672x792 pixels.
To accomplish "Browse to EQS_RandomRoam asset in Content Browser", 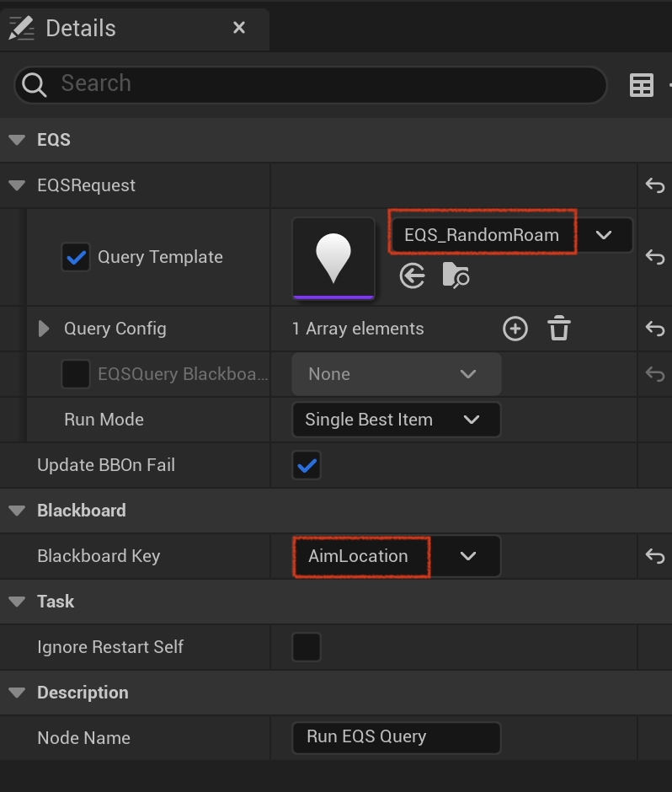I will [x=456, y=276].
